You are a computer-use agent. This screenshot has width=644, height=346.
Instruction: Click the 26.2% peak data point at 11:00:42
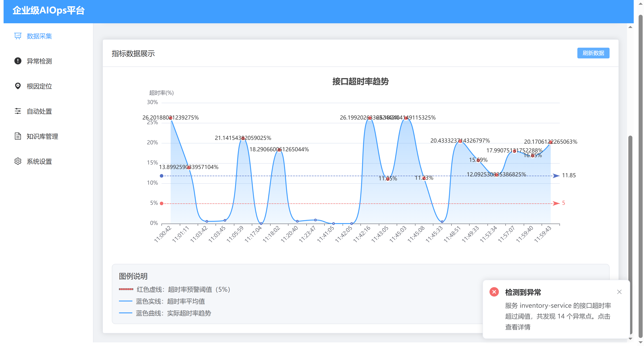tap(171, 118)
